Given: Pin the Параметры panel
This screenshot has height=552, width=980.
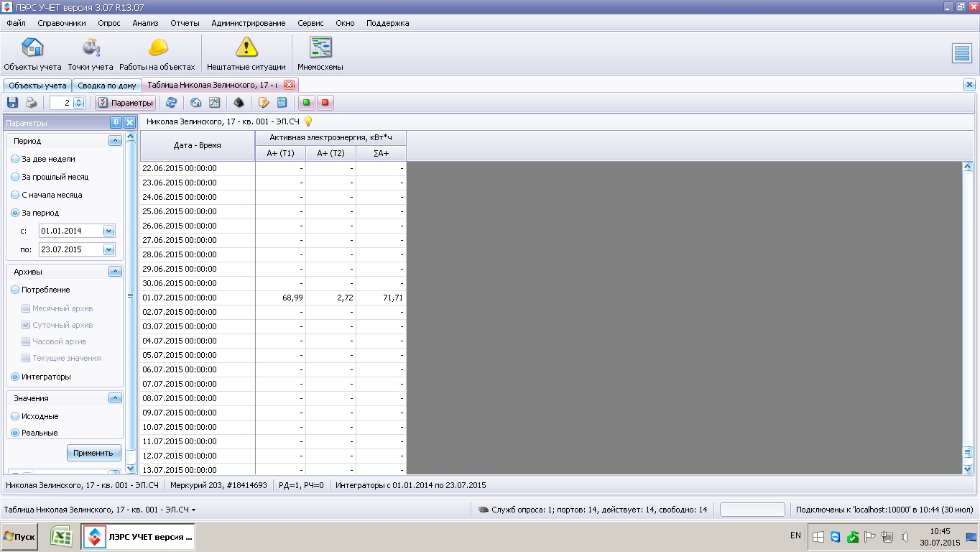Looking at the screenshot, I should pyautogui.click(x=116, y=123).
